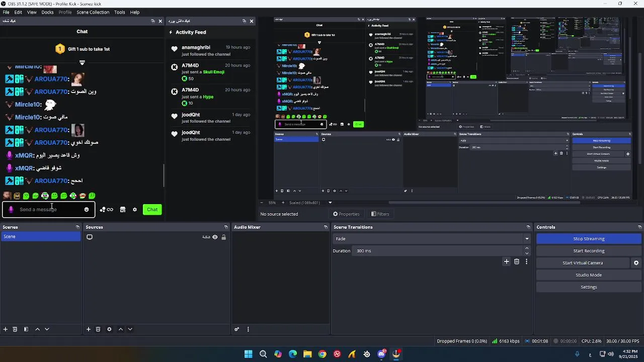Open chat settings gear icon

[x=135, y=210]
